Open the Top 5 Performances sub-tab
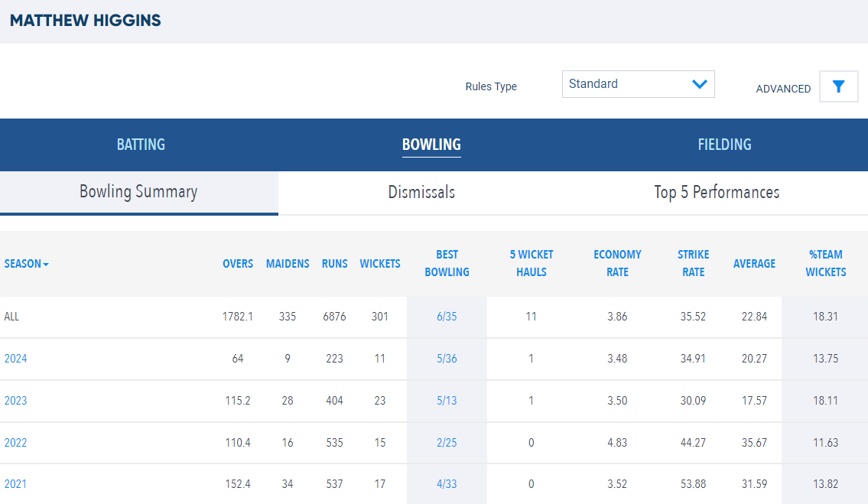This screenshot has width=868, height=504. coord(717,192)
